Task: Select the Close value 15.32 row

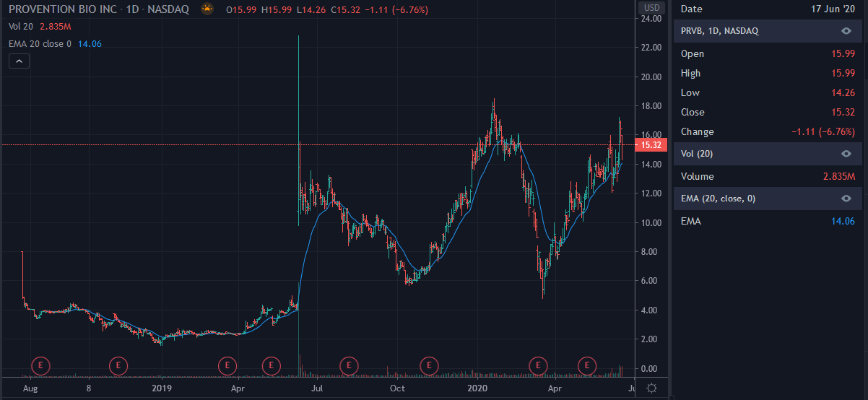Action: (768, 112)
